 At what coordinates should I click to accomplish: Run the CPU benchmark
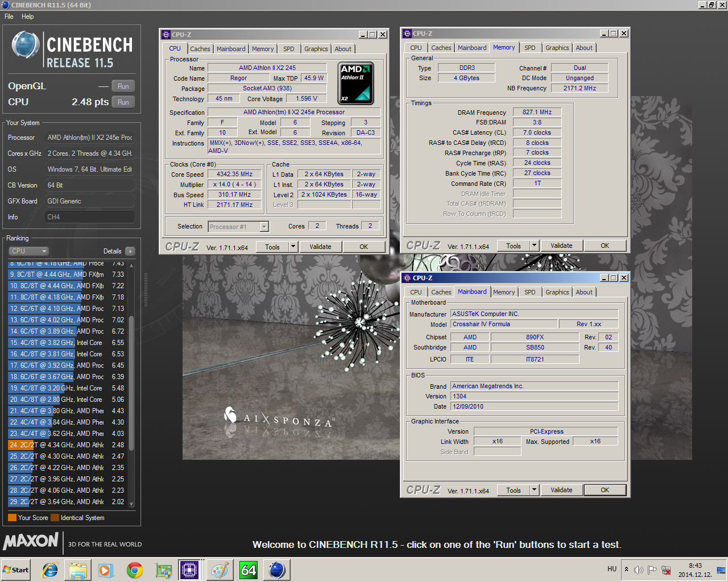click(x=123, y=102)
